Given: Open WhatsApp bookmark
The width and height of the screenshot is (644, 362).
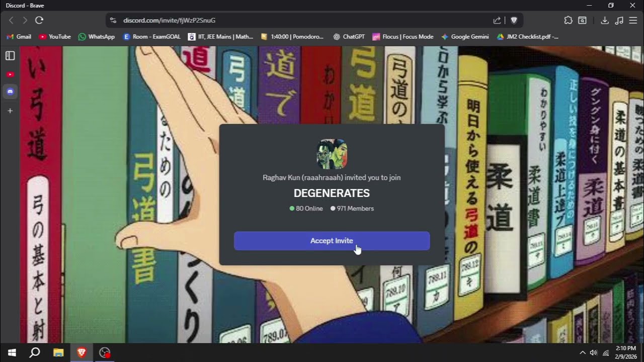Looking at the screenshot, I should pos(97,37).
